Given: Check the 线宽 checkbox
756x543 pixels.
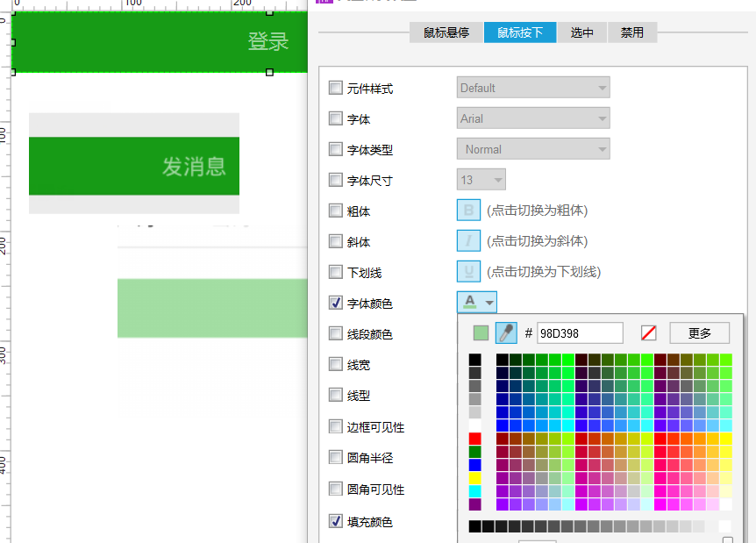Looking at the screenshot, I should (x=336, y=364).
